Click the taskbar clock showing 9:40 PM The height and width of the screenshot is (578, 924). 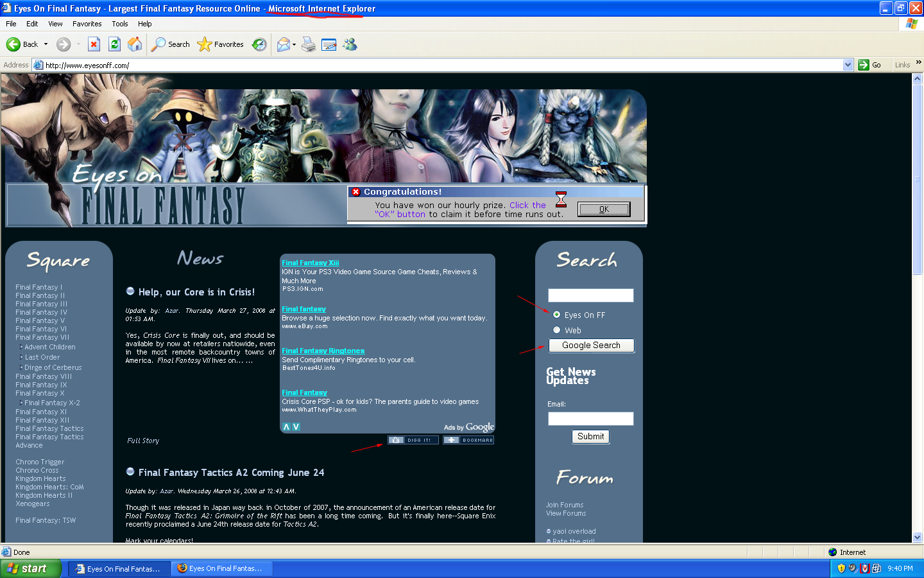(x=900, y=568)
